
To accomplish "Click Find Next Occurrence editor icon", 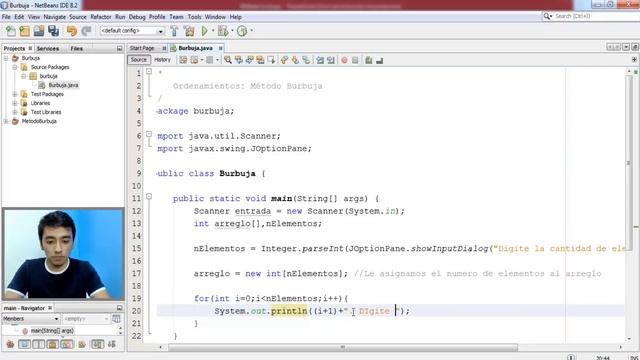I will click(249, 60).
